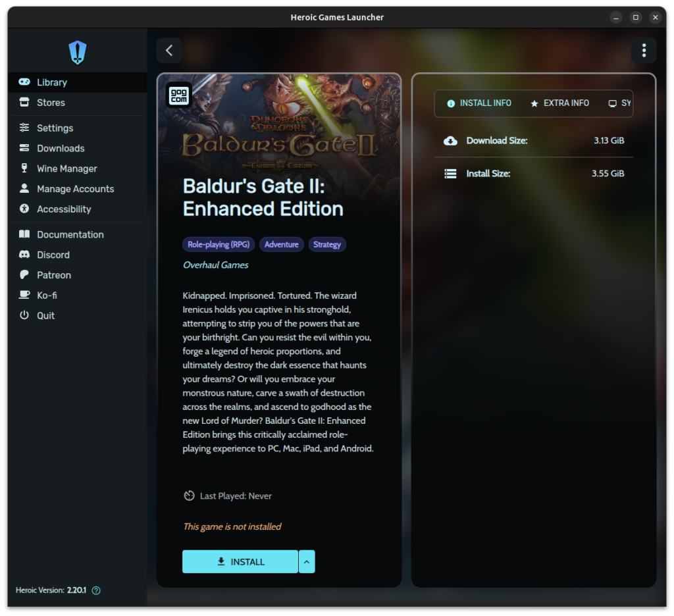Open the partially visible system requirements tab
The image size is (674, 616).
coord(619,103)
